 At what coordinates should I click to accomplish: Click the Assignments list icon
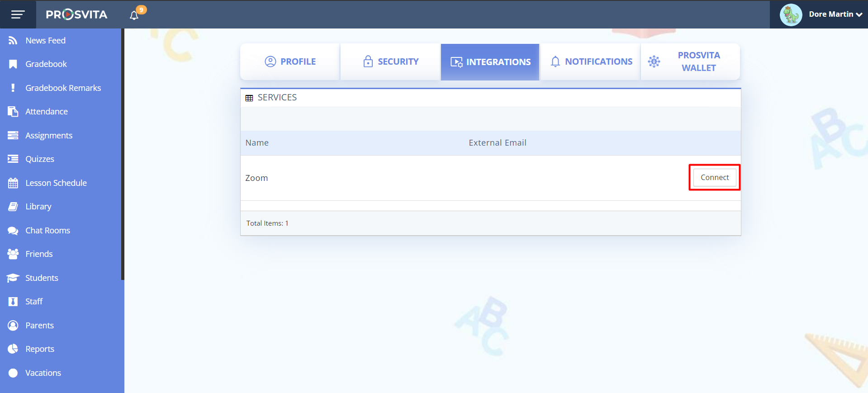(x=13, y=135)
